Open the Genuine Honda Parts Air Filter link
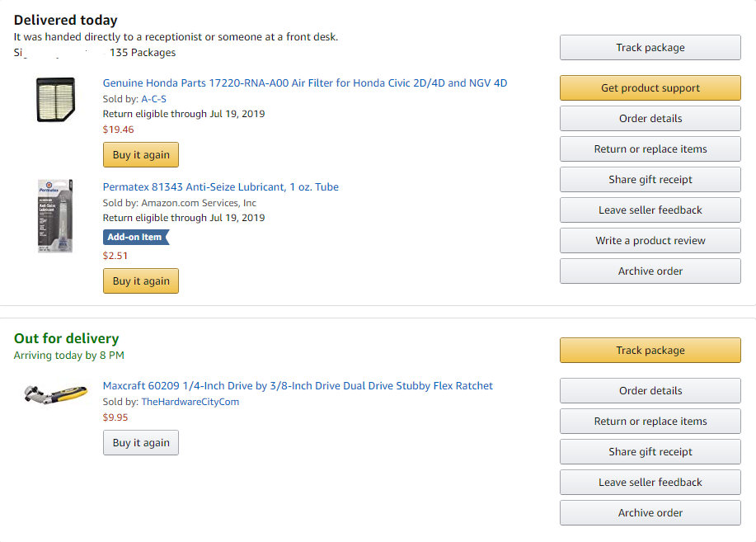756x542 pixels. point(305,82)
